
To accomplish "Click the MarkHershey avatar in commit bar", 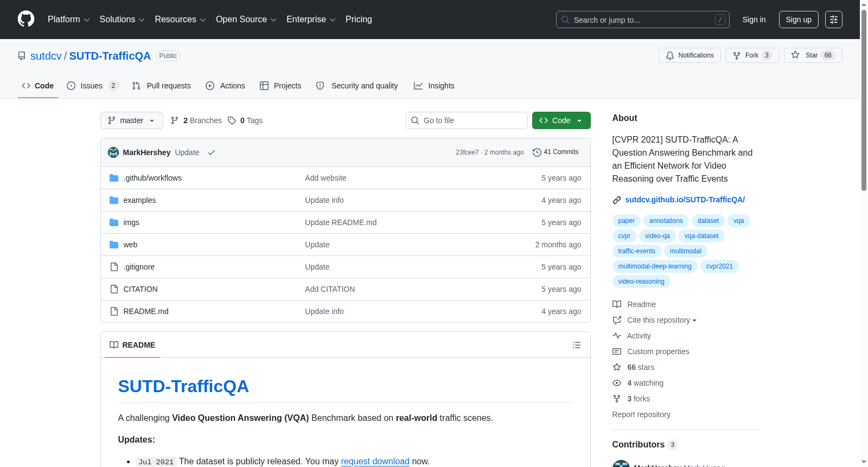I will pos(113,152).
